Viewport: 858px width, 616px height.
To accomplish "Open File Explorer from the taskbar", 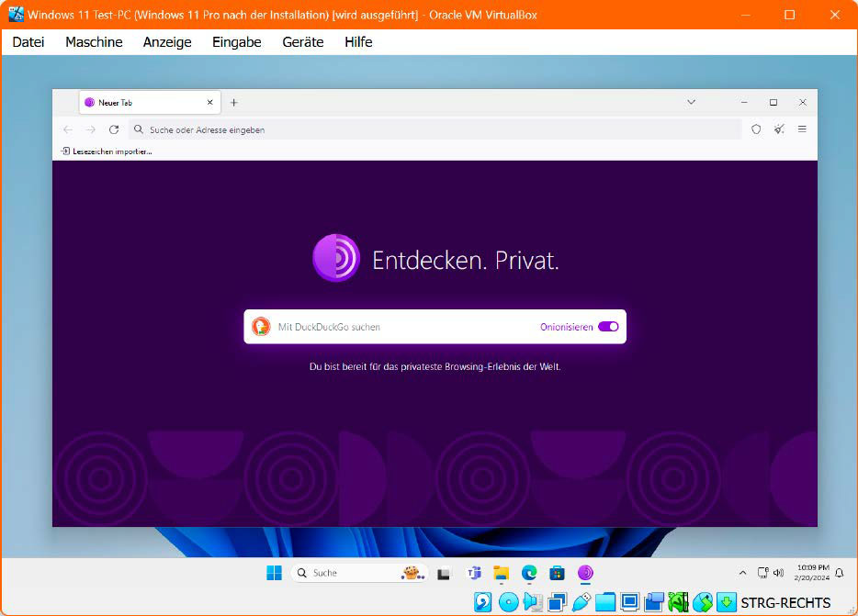I will click(502, 573).
